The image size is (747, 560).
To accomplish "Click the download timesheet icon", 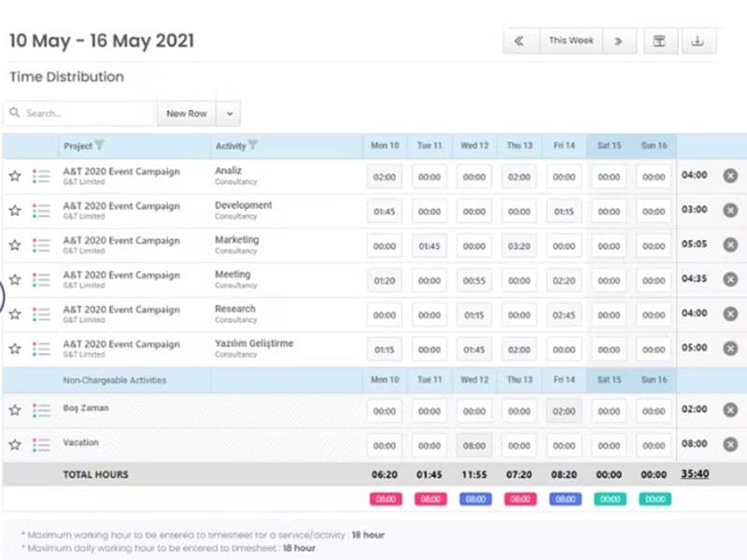I will (x=697, y=41).
